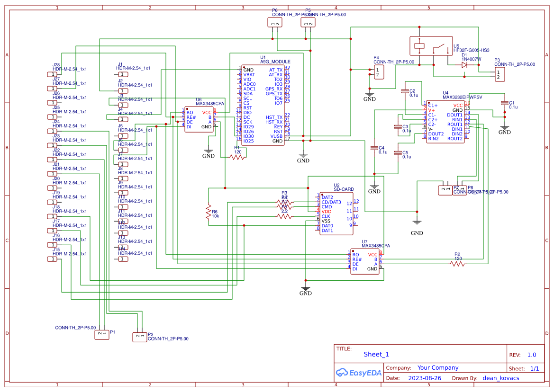
Task: Click connector P1 at the bottom left
Action: [x=101, y=334]
